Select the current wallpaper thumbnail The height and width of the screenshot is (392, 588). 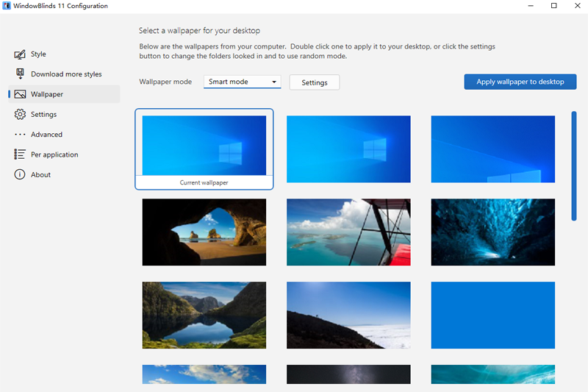click(204, 146)
